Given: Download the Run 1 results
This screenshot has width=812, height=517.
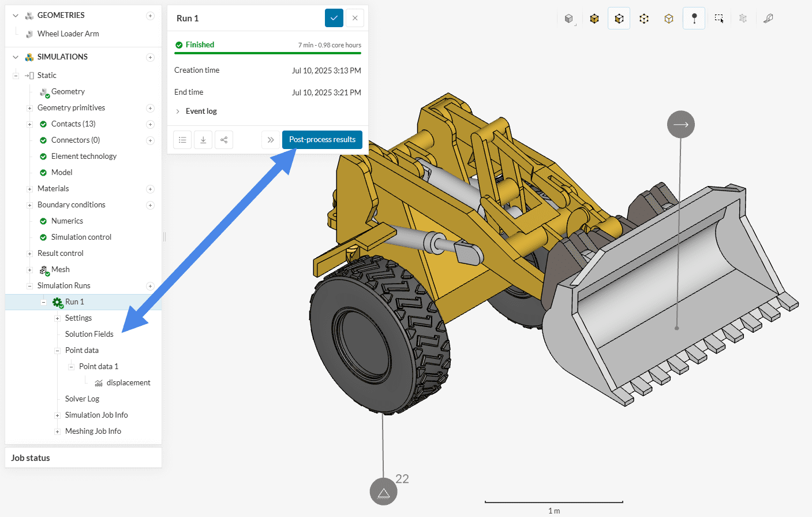Looking at the screenshot, I should click(x=203, y=140).
